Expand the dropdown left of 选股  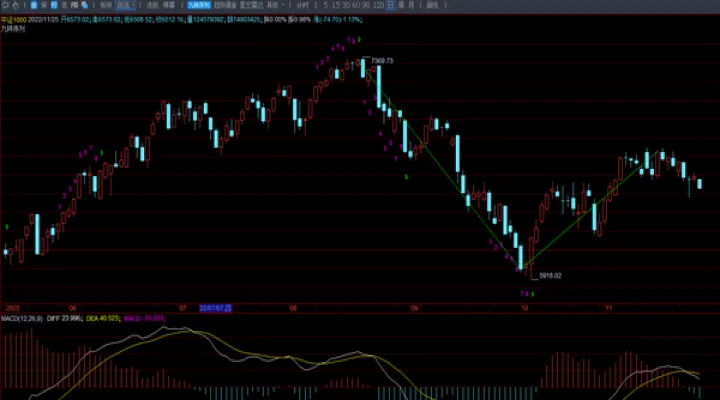tap(124, 5)
